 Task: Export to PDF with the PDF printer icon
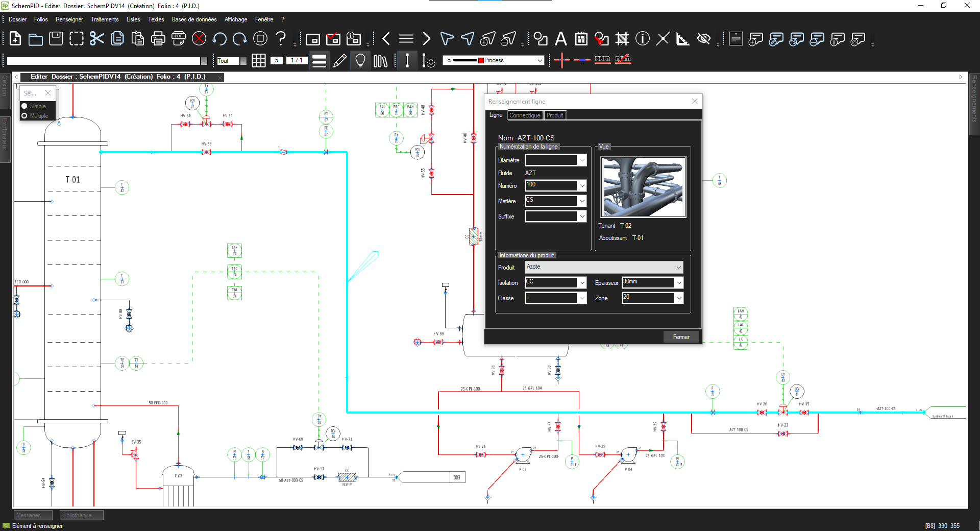coord(179,38)
